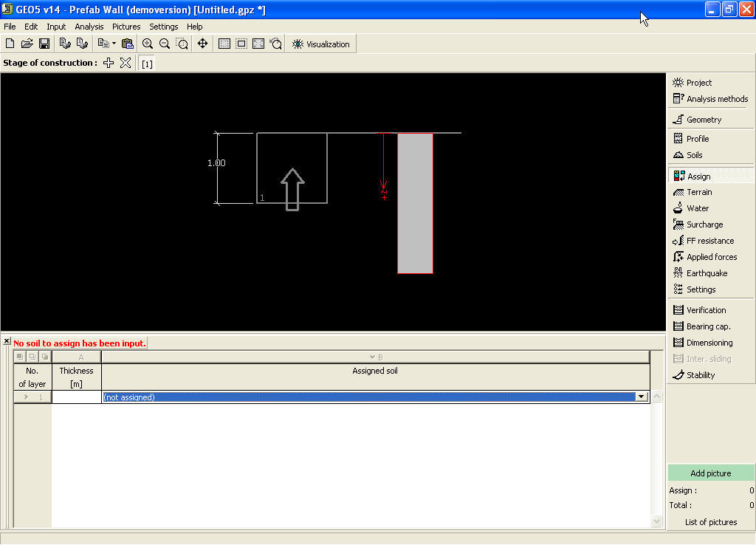
Task: Click the Previous view zoom icon
Action: [x=276, y=44]
